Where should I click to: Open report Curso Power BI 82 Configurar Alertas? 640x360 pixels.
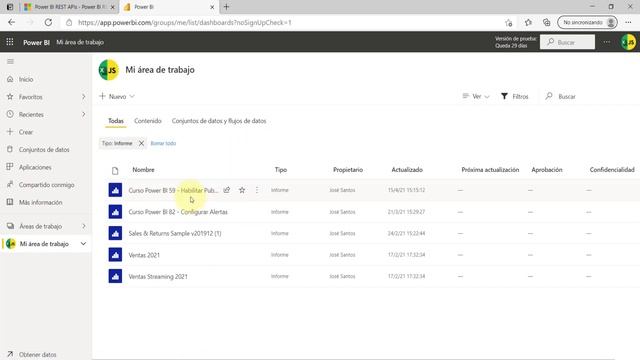(x=178, y=212)
